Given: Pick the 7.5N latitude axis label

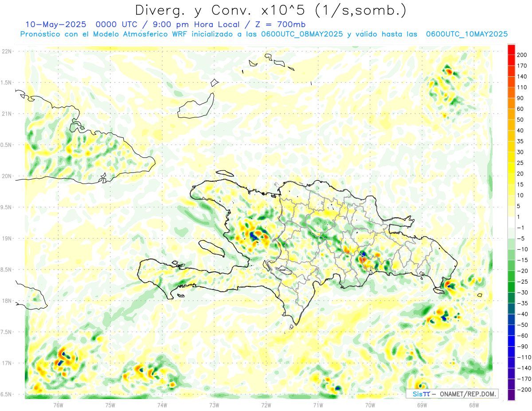Looking at the screenshot, I should click(x=7, y=332).
